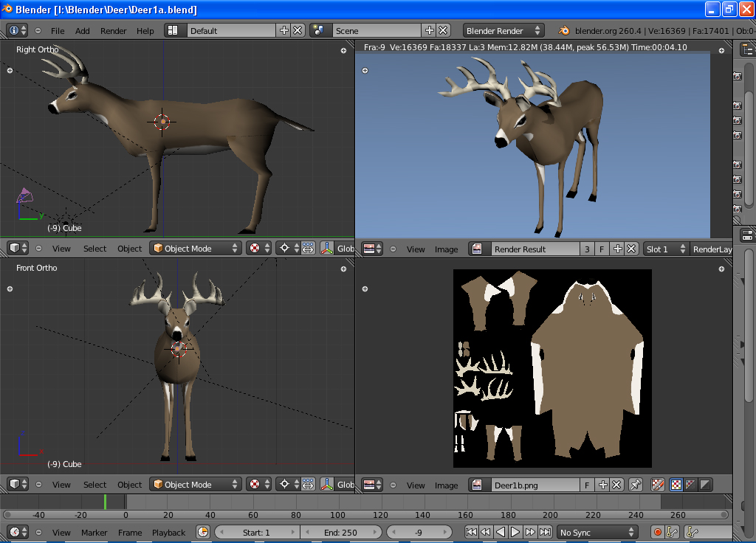This screenshot has height=543, width=756.
Task: Open the File menu
Action: 58,31
